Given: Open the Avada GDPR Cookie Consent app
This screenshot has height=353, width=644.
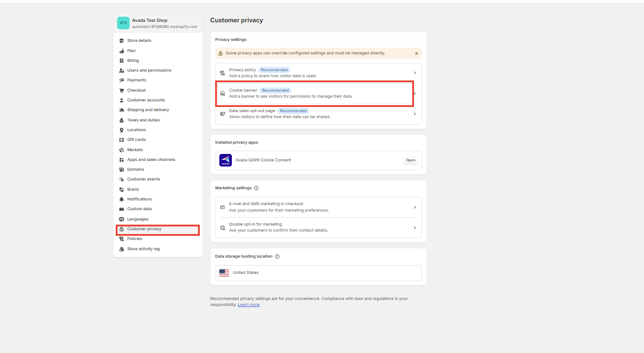Looking at the screenshot, I should coord(410,160).
